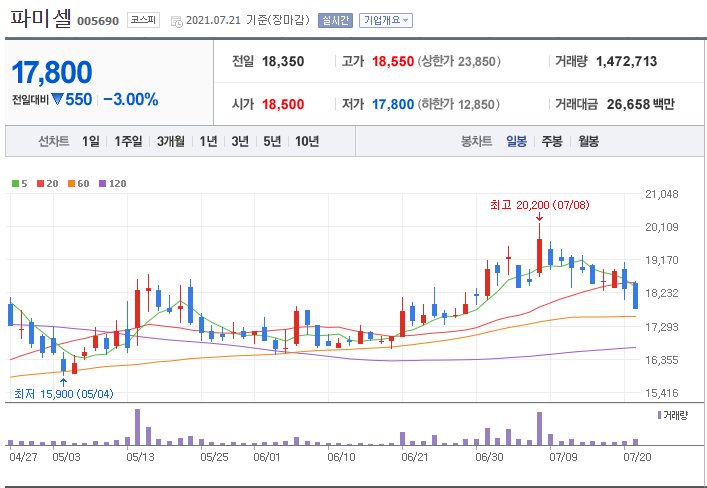Click the 실시간 button

(335, 20)
